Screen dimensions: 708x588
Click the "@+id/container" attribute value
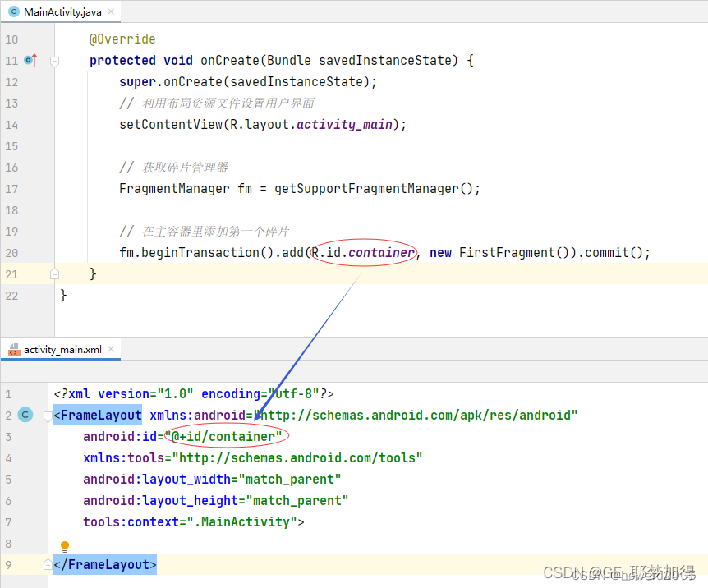pyautogui.click(x=223, y=437)
